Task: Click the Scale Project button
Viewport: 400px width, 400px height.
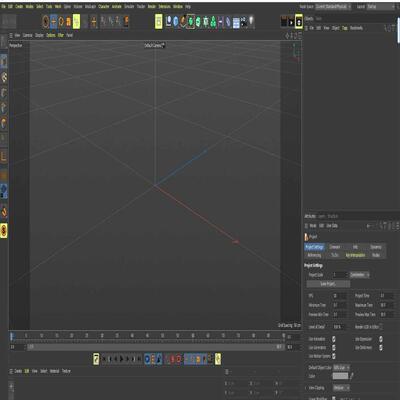Action: (x=328, y=284)
